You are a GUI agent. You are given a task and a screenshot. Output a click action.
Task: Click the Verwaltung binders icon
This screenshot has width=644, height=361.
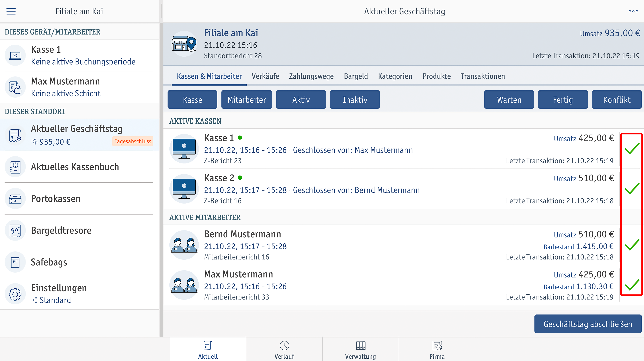point(361,346)
